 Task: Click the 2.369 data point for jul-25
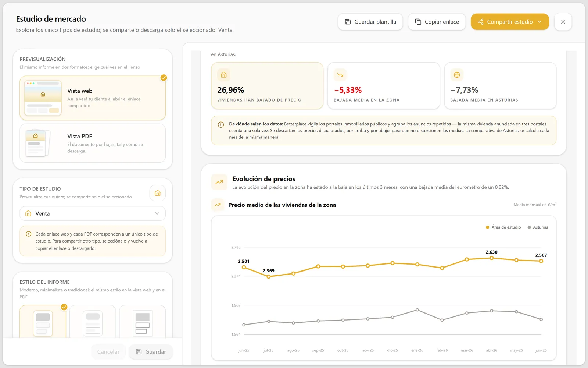coord(269,277)
